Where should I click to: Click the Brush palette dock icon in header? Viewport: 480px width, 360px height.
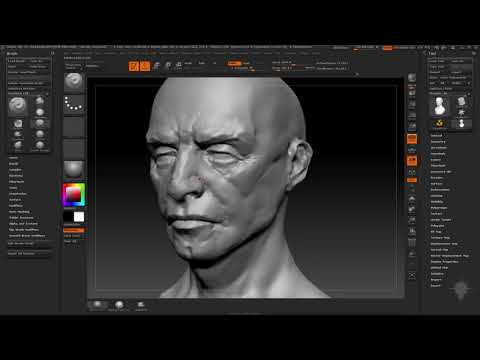pos(52,53)
